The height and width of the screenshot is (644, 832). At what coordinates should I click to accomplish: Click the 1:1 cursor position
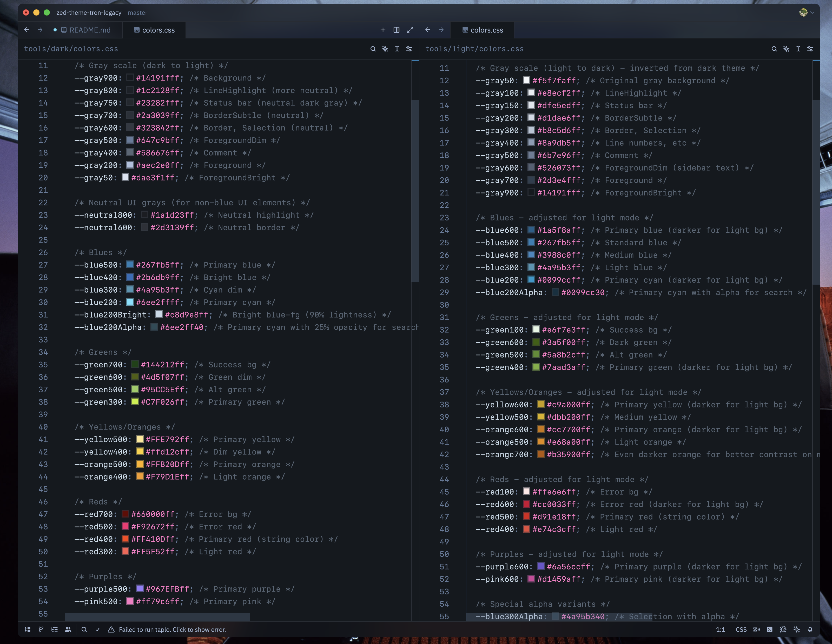720,629
